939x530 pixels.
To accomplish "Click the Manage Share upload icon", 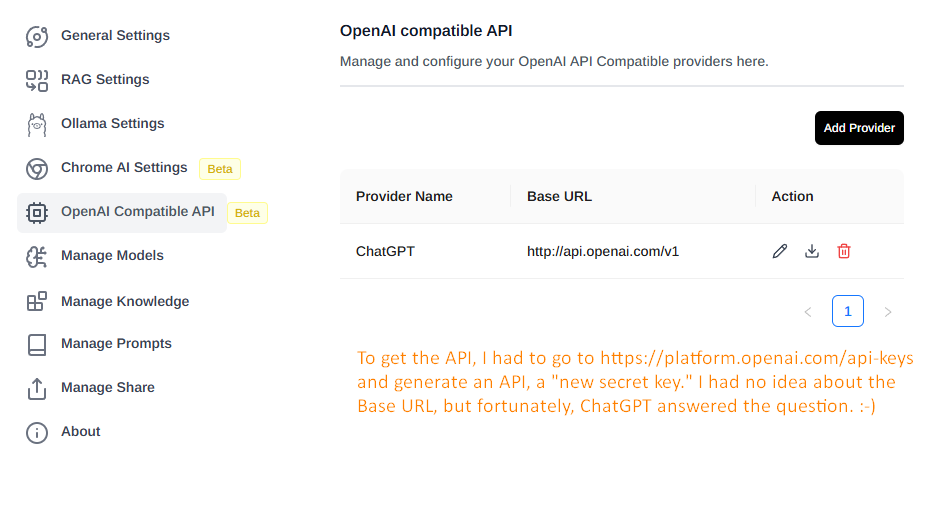I will (37, 388).
